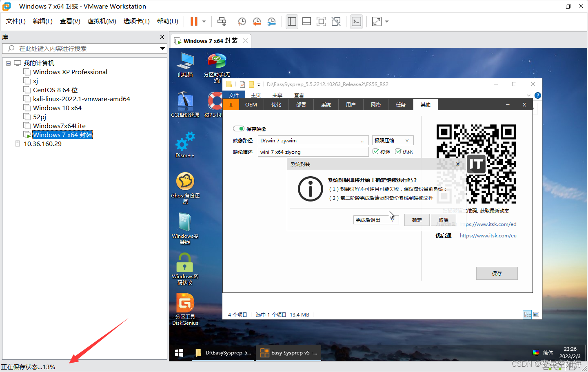
Task: Open 分区助手 desktop icon
Action: (217, 68)
